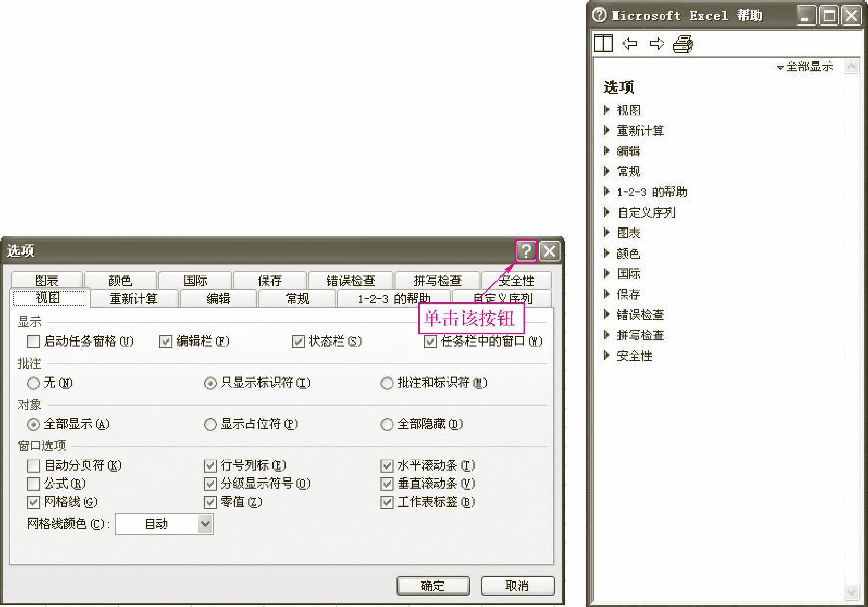This screenshot has width=868, height=607.
Task: Expand 全部显示 in the Excel Help pane
Action: (x=805, y=67)
